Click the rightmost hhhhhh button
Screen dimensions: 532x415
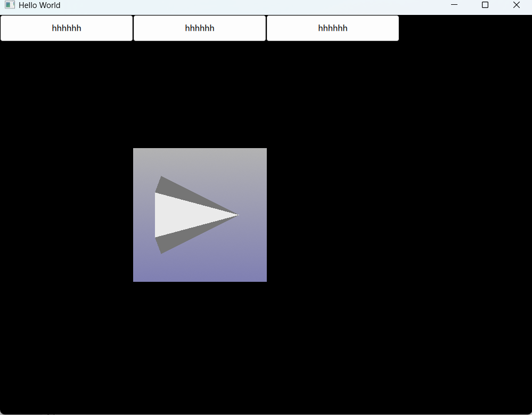coord(332,28)
